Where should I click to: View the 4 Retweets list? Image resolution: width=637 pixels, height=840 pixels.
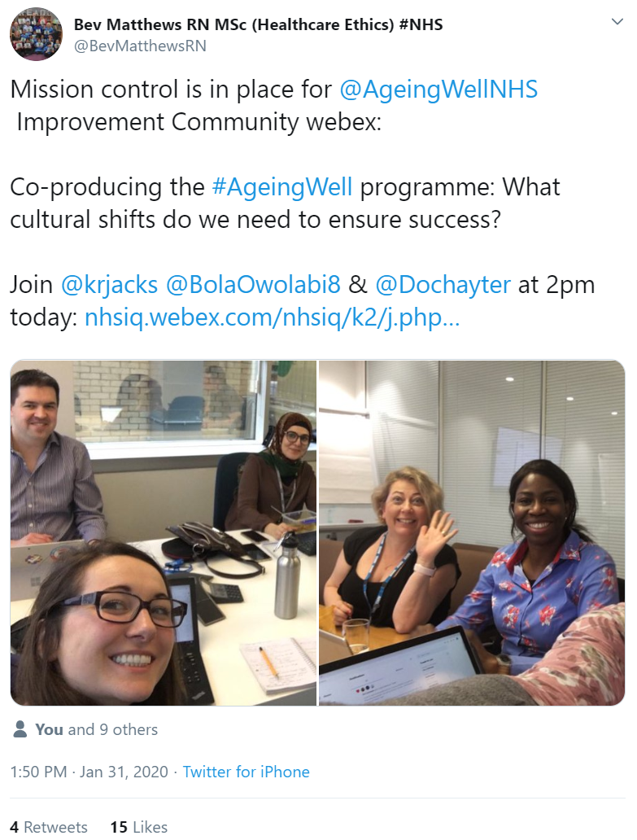click(x=49, y=827)
